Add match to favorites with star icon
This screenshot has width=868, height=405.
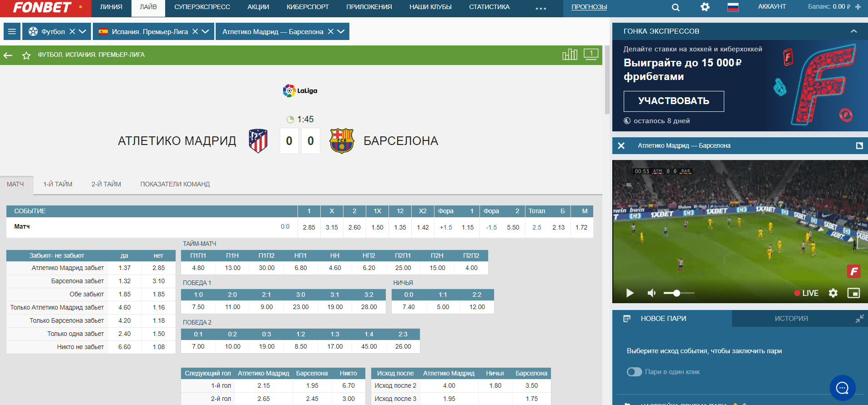26,55
